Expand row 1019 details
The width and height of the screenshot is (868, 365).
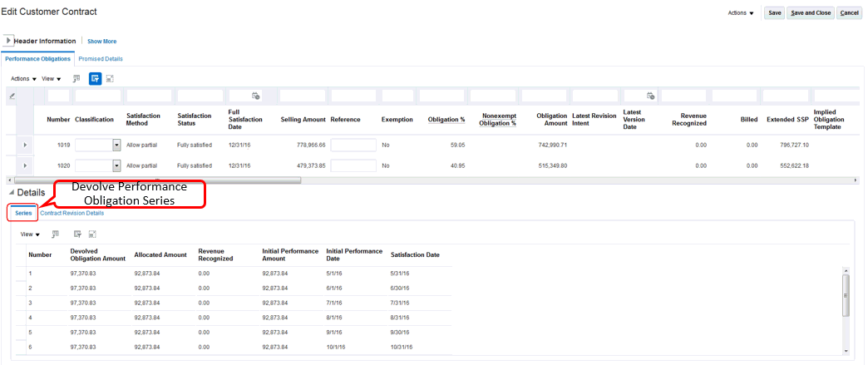[x=24, y=146]
